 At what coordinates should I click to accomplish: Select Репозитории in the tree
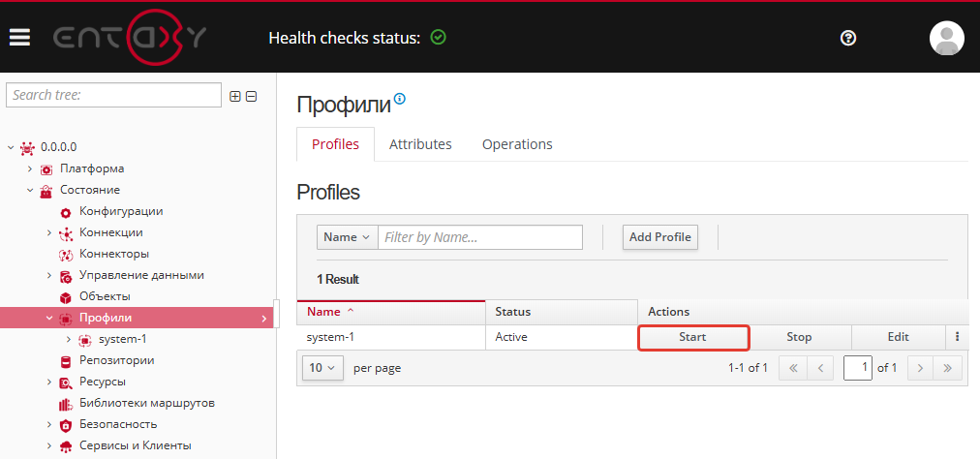coord(117,361)
